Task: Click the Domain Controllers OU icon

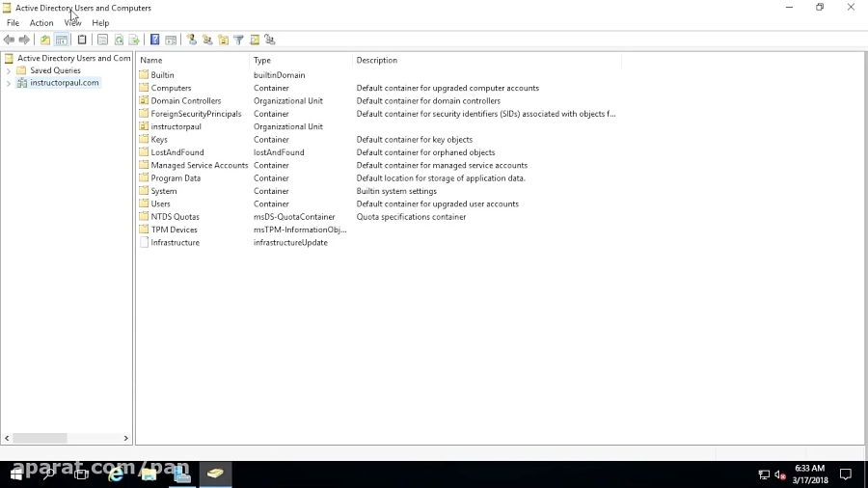Action: click(144, 100)
